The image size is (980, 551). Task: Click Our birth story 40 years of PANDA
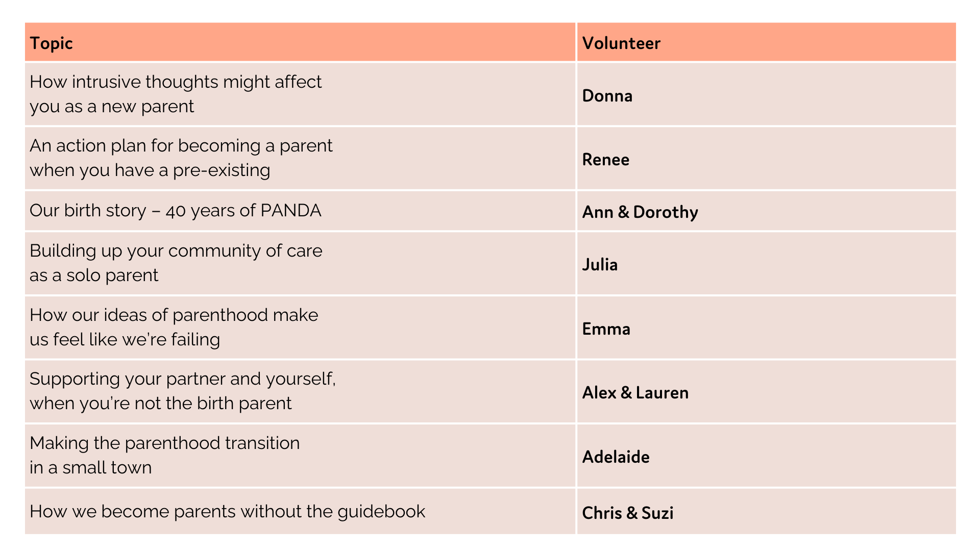point(176,210)
